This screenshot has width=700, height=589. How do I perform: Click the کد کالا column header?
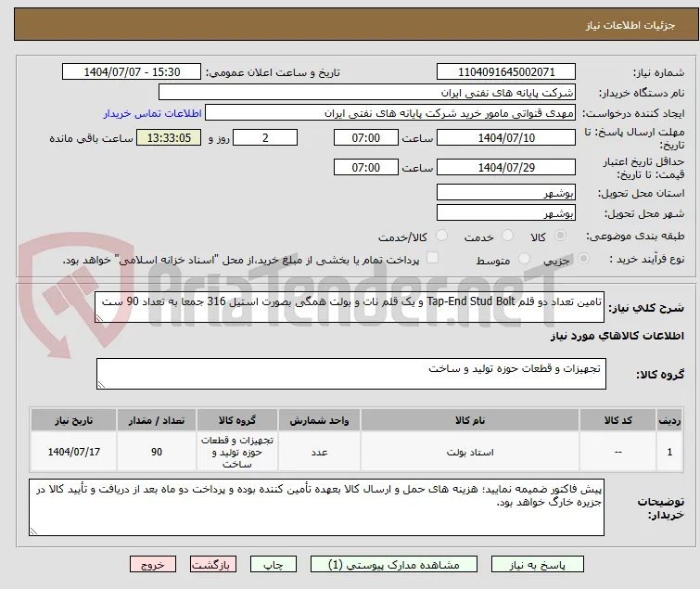coord(617,421)
